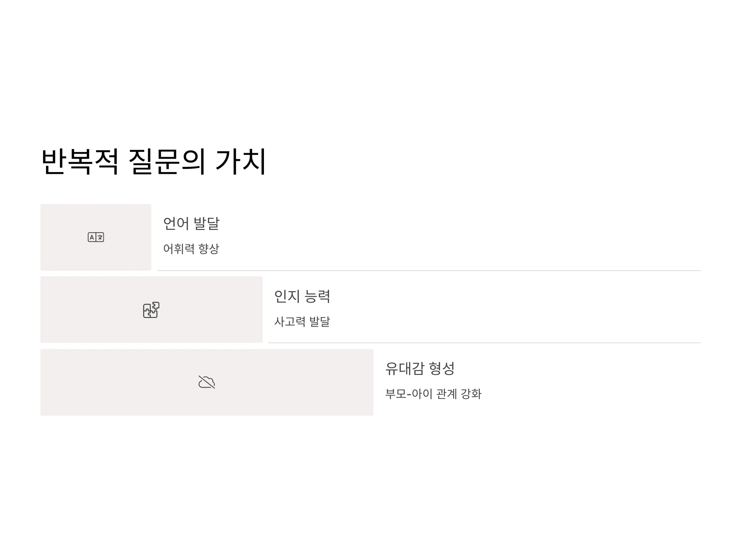This screenshot has height=560, width=747.
Task: Select the word "가치" in the title
Action: click(241, 161)
